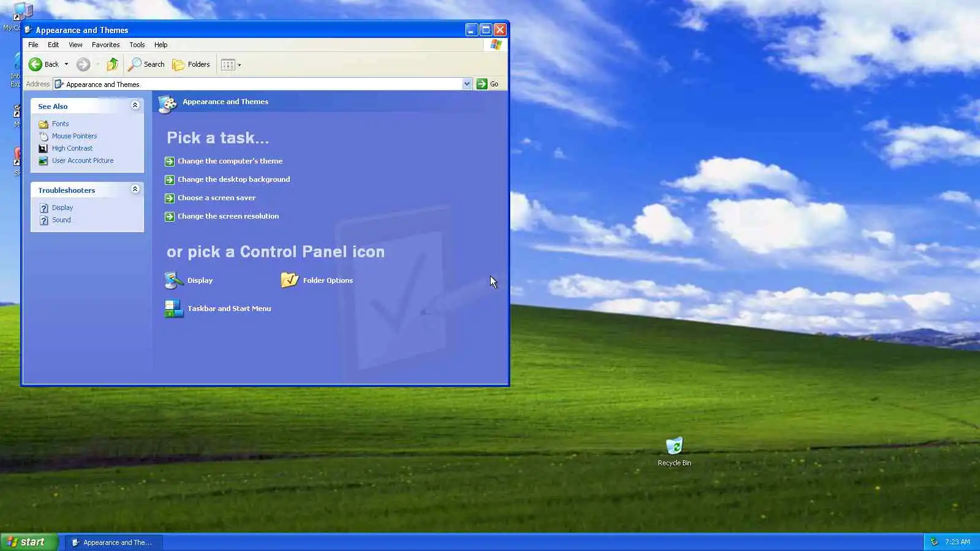
Task: Go up one level with the Up folder icon
Action: 113,64
